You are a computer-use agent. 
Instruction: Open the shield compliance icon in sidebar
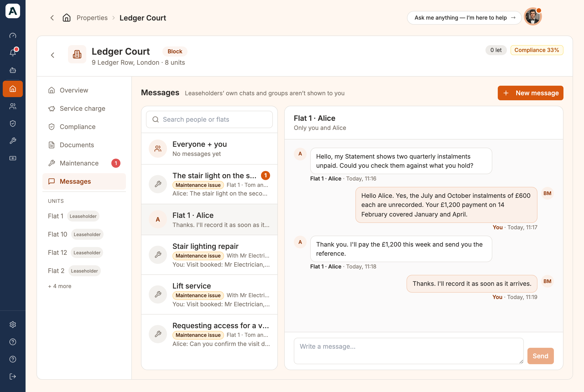coord(13,123)
